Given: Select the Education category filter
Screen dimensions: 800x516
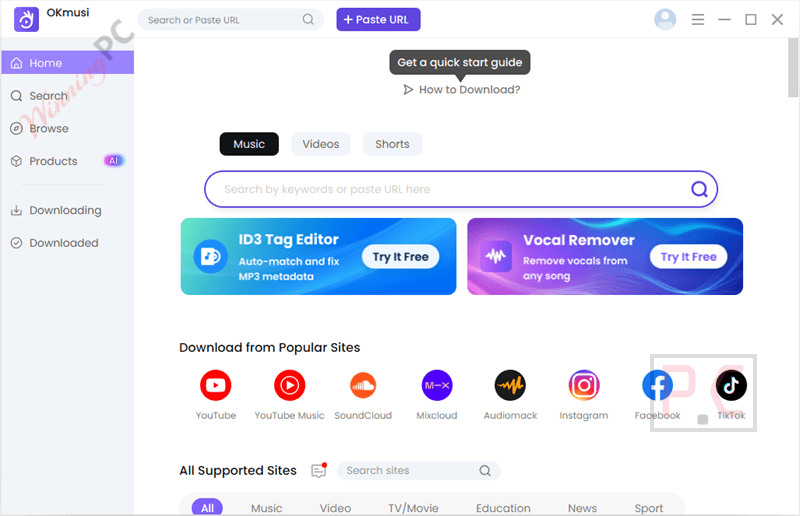Looking at the screenshot, I should [x=503, y=508].
